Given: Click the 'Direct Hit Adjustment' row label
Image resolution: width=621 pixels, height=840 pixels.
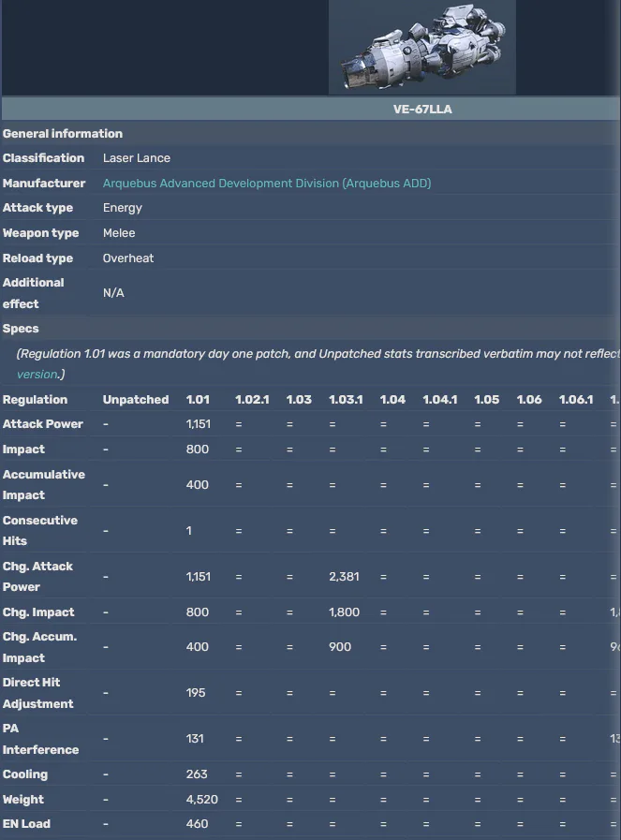Looking at the screenshot, I should point(38,693).
